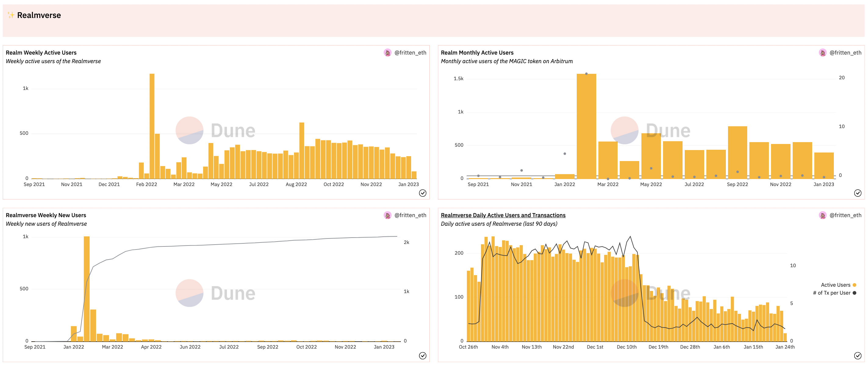This screenshot has height=366, width=868.
Task: Click 'Oct 26th' axis label in Daily Active Users chart
Action: 468,347
